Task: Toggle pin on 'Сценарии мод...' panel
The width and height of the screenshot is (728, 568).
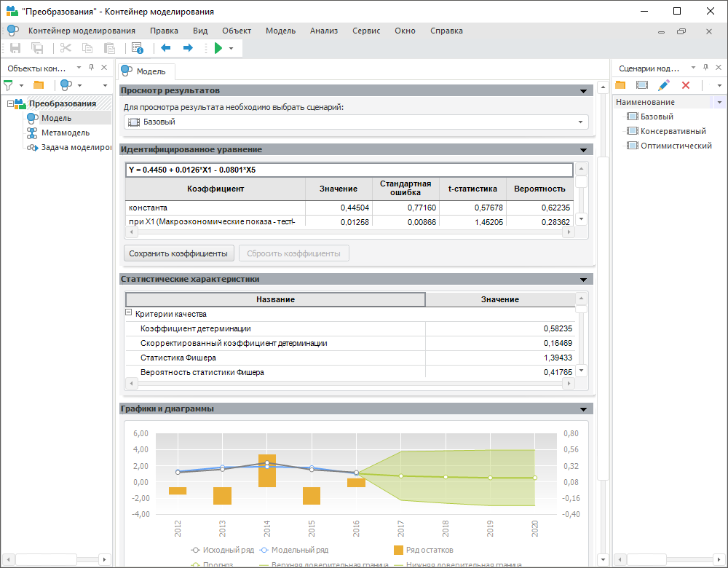Action: point(704,68)
